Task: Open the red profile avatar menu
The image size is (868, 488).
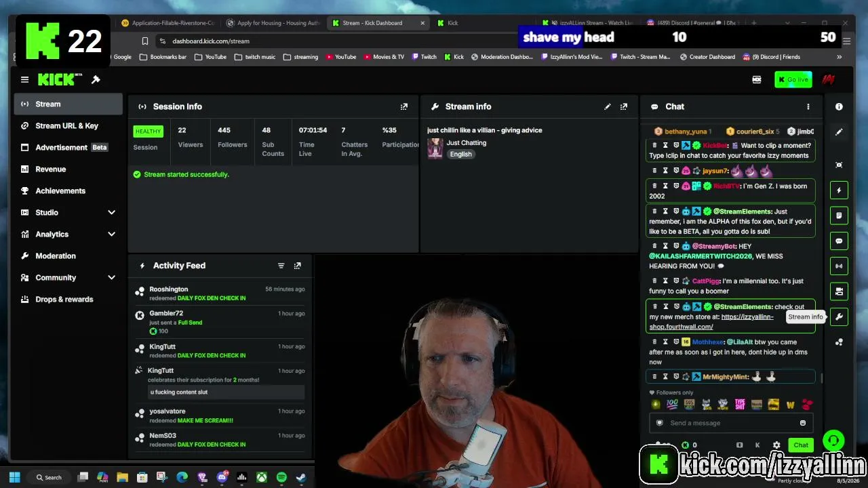Action: pos(828,79)
